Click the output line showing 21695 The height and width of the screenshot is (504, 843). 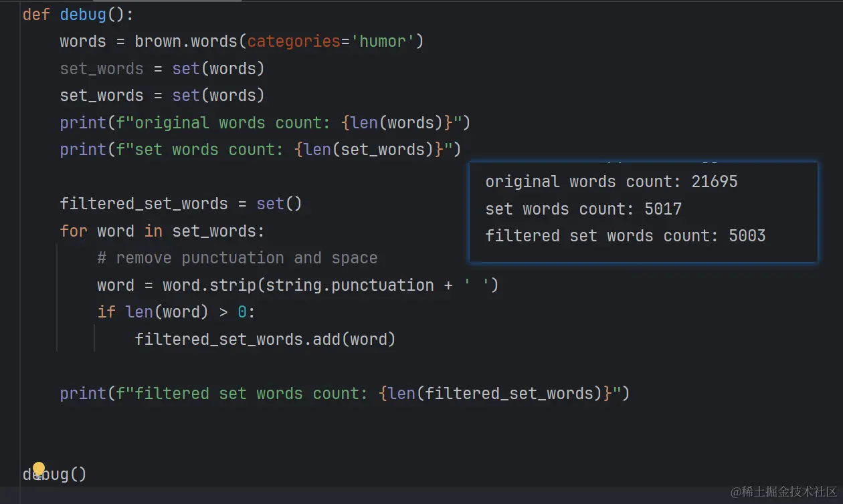tap(611, 182)
